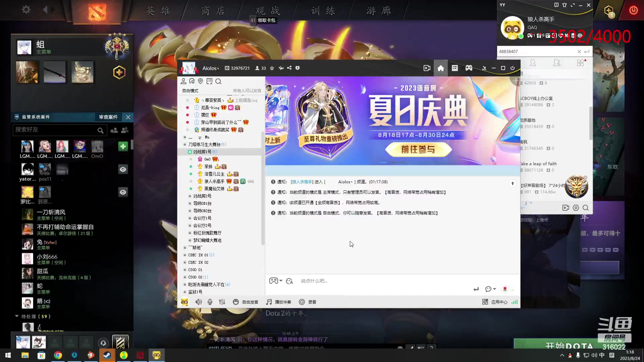
Task: Click the send enter arrow in chat box
Action: tap(476, 289)
